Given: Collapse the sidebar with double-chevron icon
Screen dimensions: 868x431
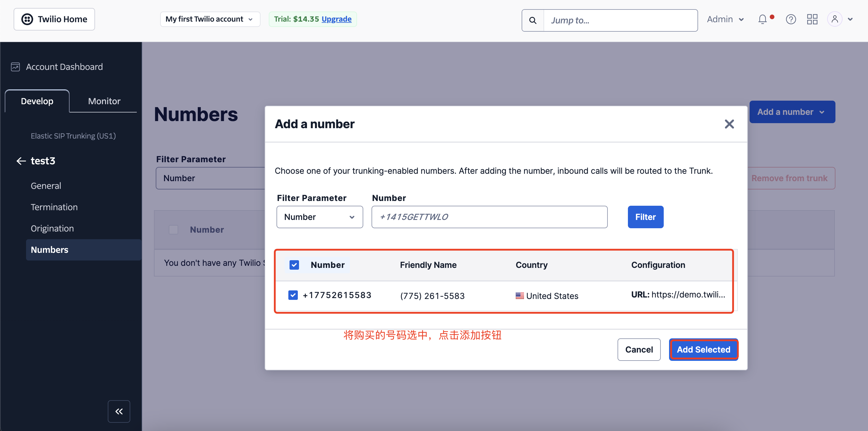Looking at the screenshot, I should coord(119,411).
